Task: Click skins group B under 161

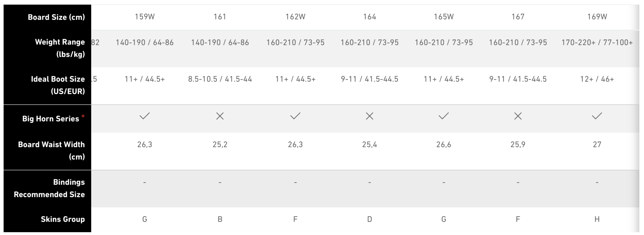Action: tap(220, 219)
